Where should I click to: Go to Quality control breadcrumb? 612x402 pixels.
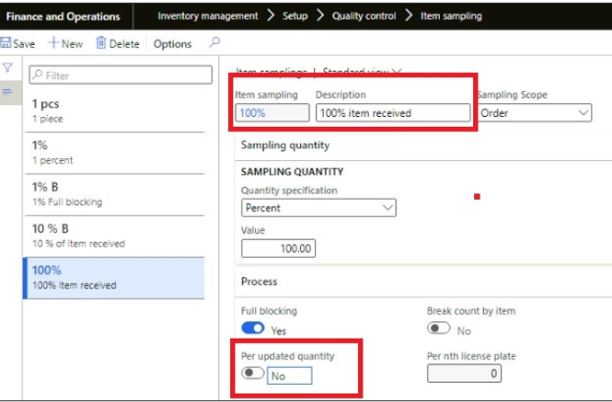[x=364, y=16]
